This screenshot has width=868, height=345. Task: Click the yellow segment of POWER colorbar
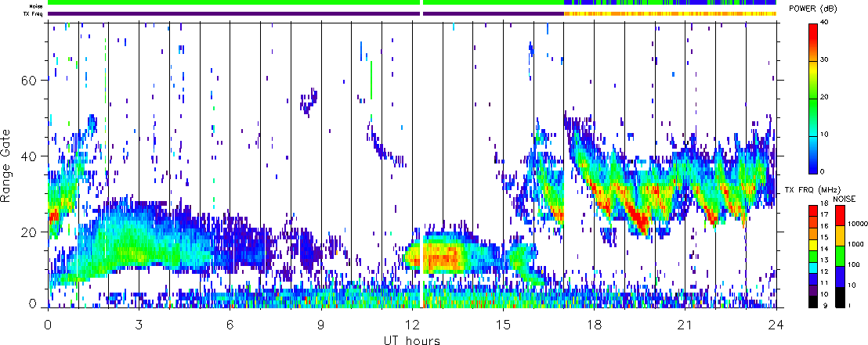tap(815, 70)
